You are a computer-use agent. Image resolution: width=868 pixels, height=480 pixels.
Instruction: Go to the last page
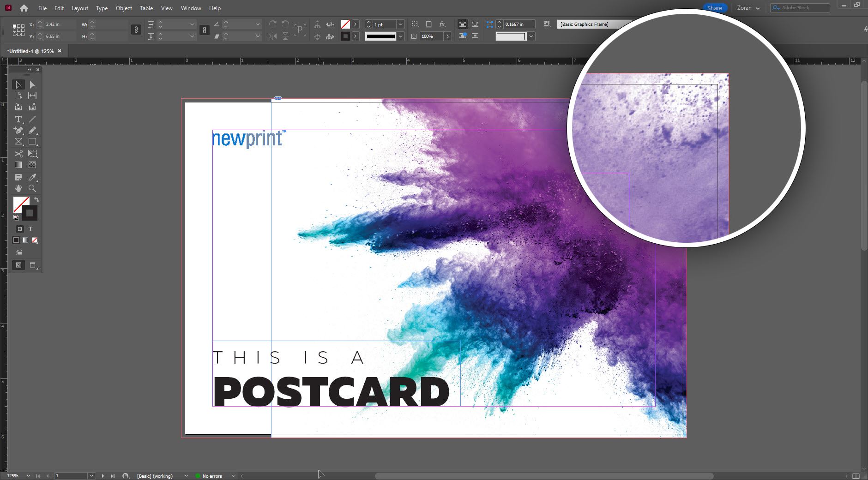113,476
